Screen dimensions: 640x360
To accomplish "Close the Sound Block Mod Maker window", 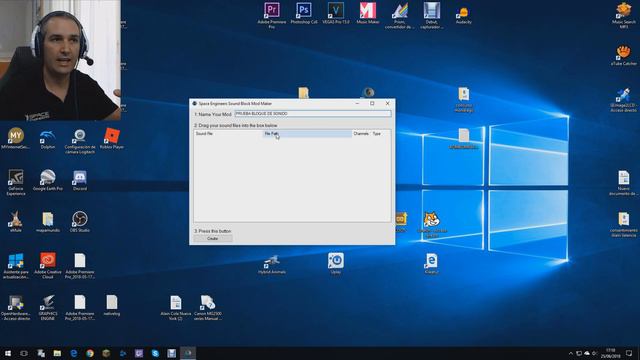I will 387,104.
